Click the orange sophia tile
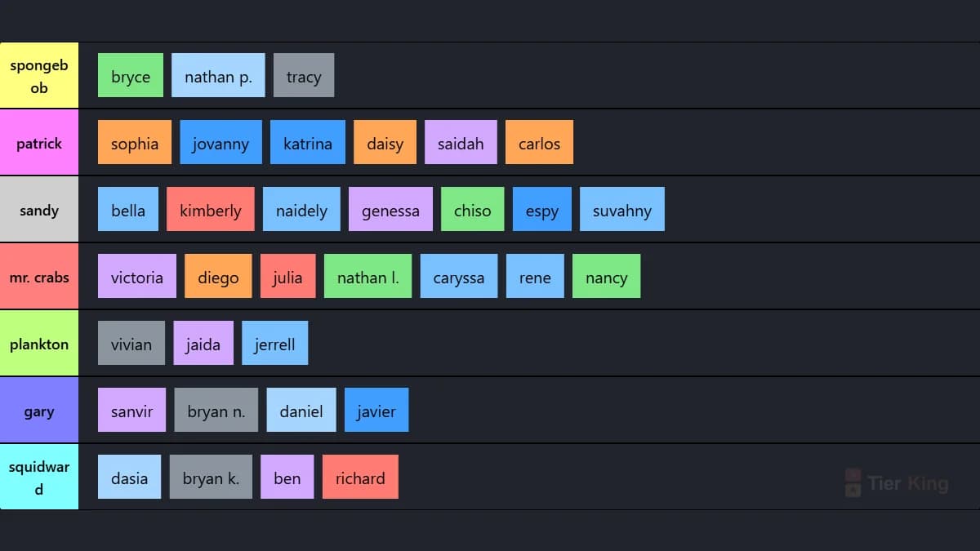Viewport: 980px width, 551px height. (x=135, y=143)
